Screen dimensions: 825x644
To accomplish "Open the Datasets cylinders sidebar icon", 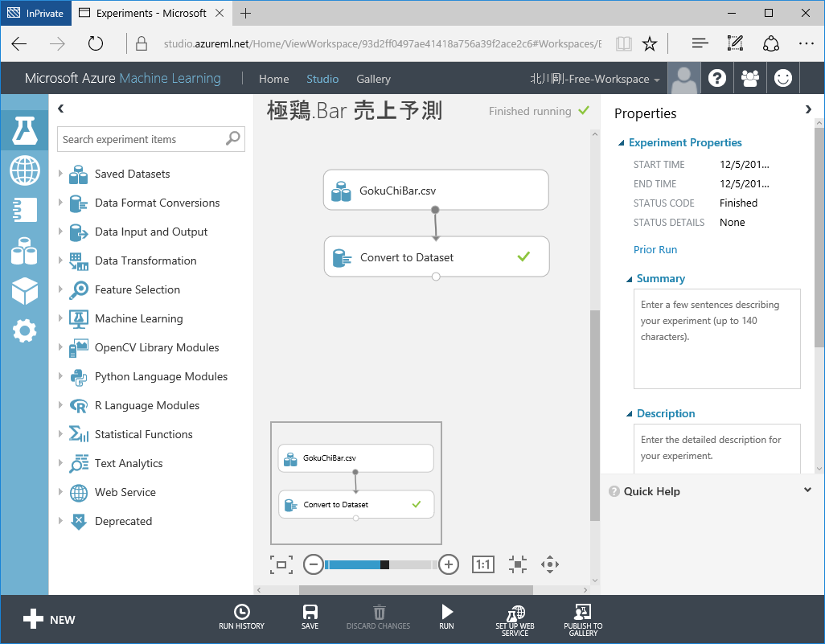I will pos(25,251).
